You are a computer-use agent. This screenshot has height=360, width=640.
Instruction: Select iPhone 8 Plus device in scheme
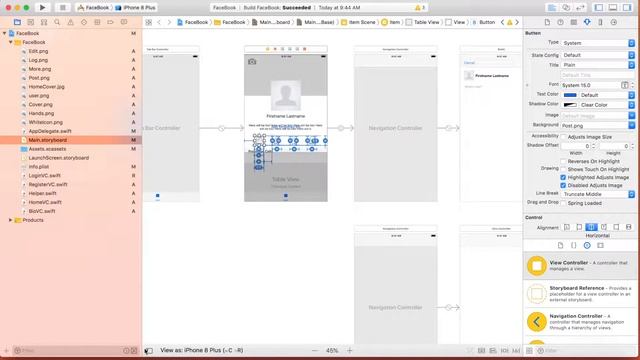[x=136, y=8]
